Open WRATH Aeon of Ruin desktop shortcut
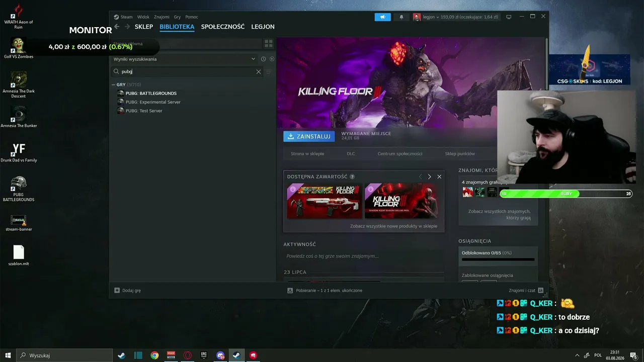 click(18, 16)
